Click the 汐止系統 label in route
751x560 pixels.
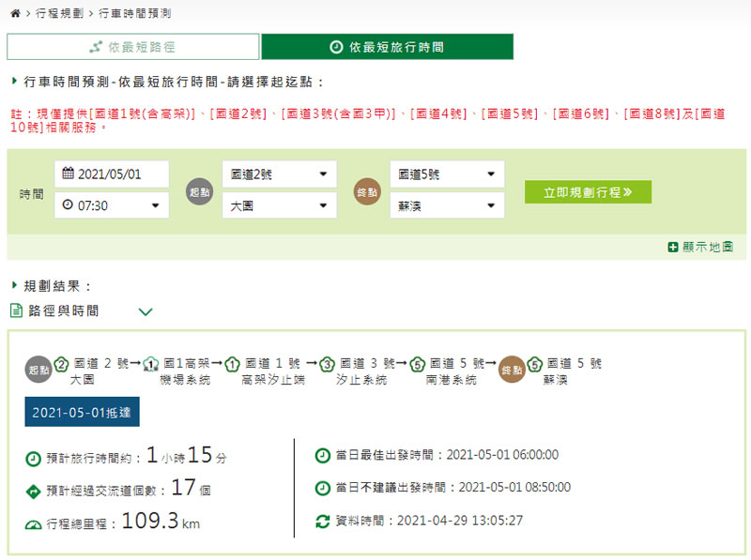(x=361, y=380)
